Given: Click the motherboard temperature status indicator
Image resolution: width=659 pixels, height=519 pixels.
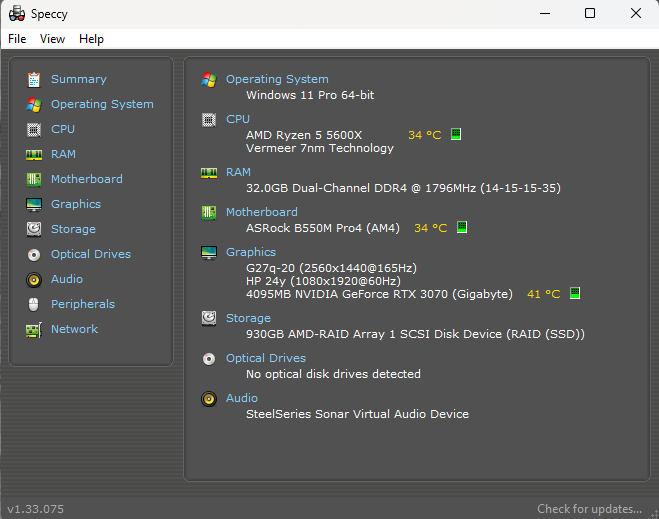Looking at the screenshot, I should [x=462, y=228].
